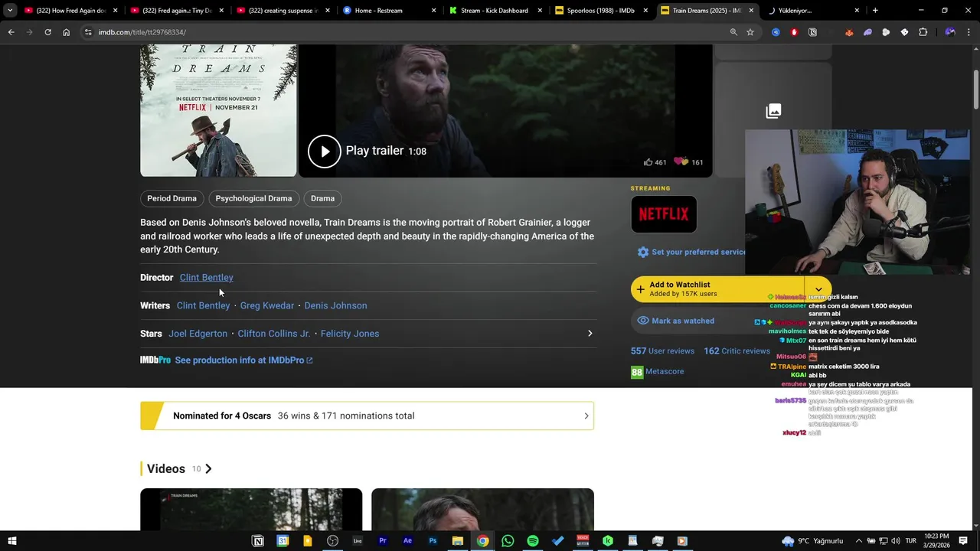Open the Windows Start menu
Screen dimensions: 980x551
click(11, 541)
